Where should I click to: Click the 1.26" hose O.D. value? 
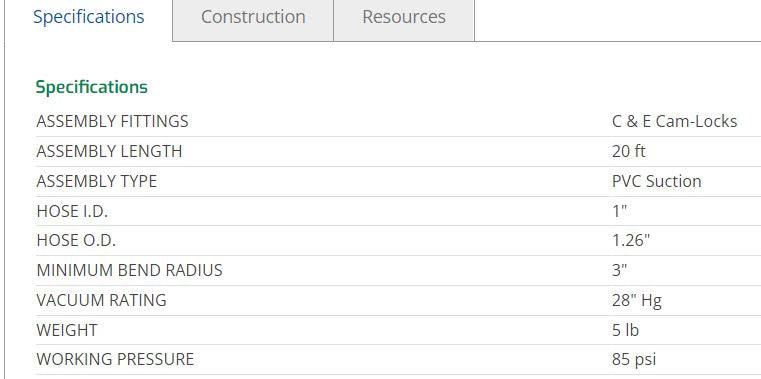click(631, 241)
